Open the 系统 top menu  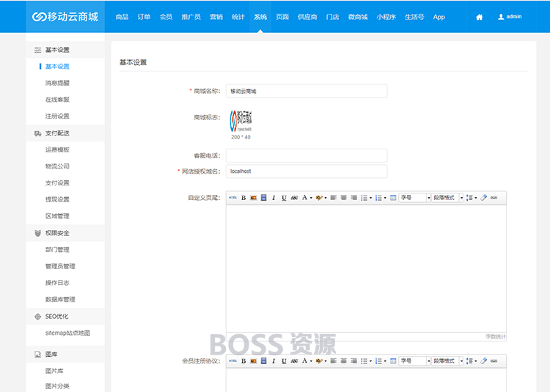tap(260, 17)
